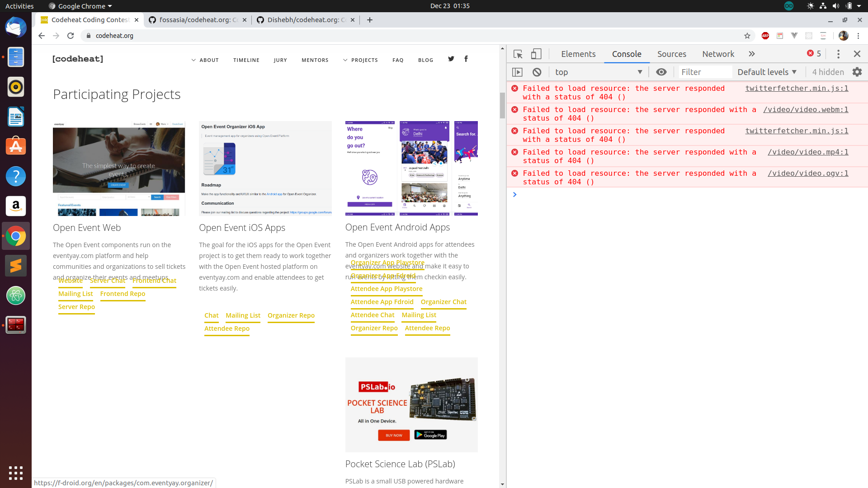Reload the codeheat.org page
Image resolution: width=868 pixels, height=488 pixels.
click(71, 36)
